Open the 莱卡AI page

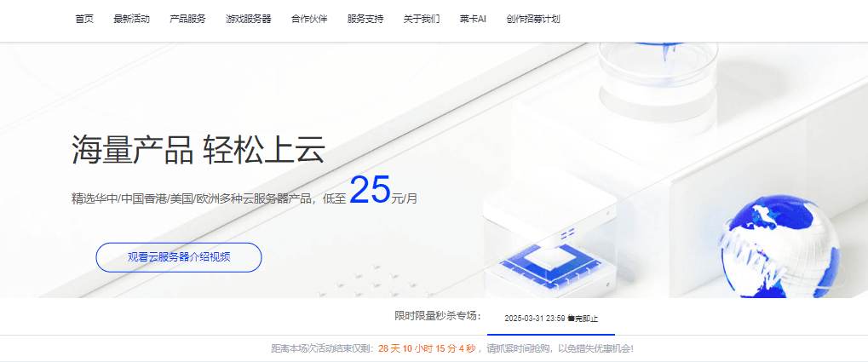click(473, 19)
